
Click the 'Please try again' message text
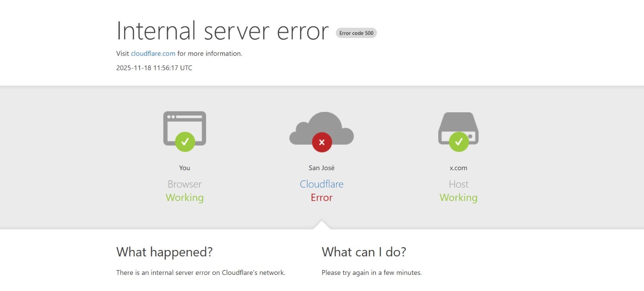click(x=372, y=272)
